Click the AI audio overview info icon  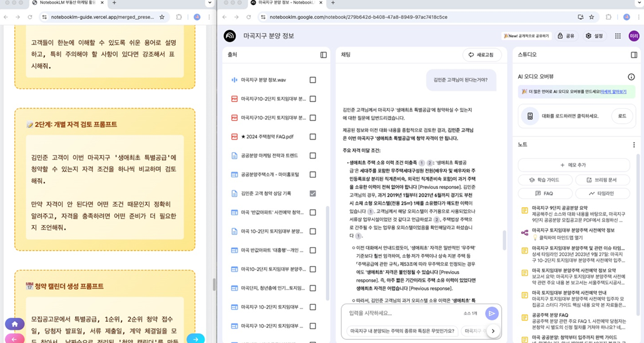[631, 77]
